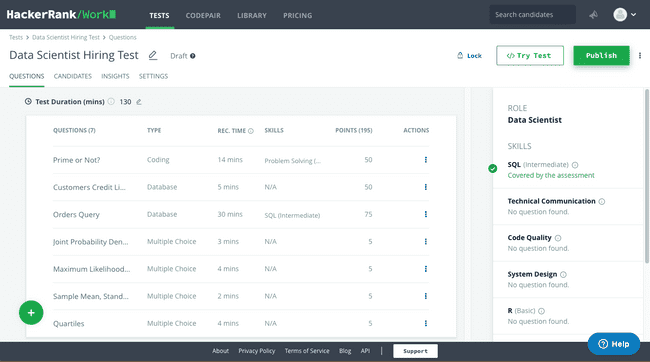Screen dimensions: 650x362
Task: Click the Questions breadcrumb text
Action: pyautogui.click(x=123, y=37)
